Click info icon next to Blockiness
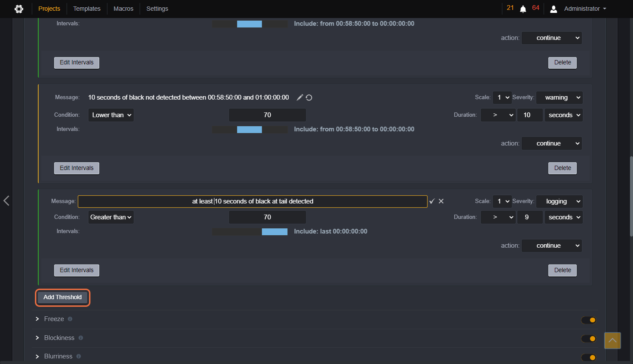Screen dimensions: 633x364 pyautogui.click(x=80, y=338)
